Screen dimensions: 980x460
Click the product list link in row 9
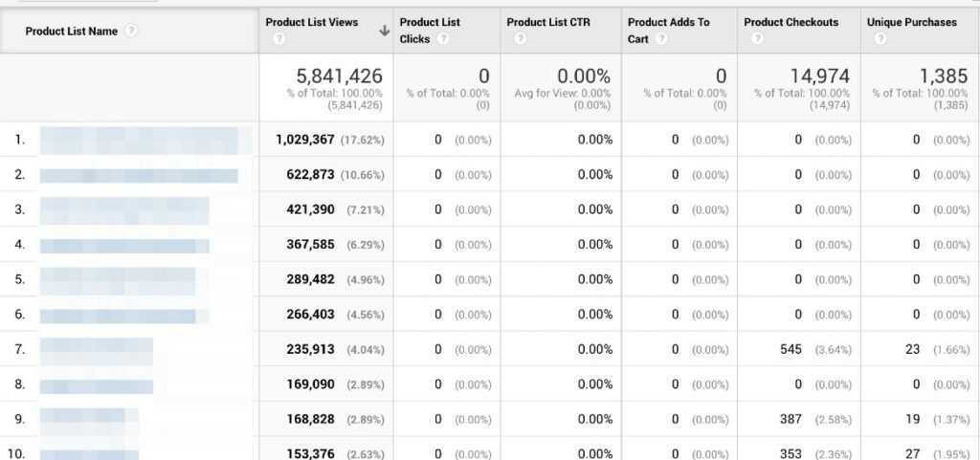coord(89,420)
